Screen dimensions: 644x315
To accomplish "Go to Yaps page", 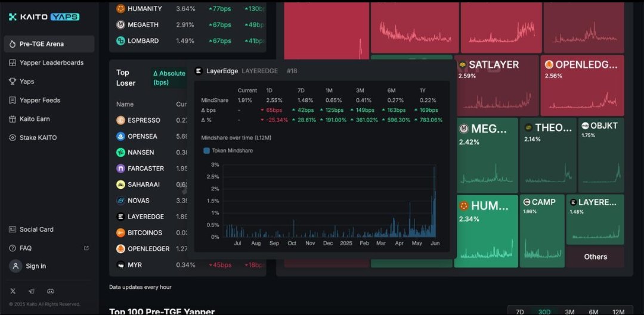I will point(49,81).
